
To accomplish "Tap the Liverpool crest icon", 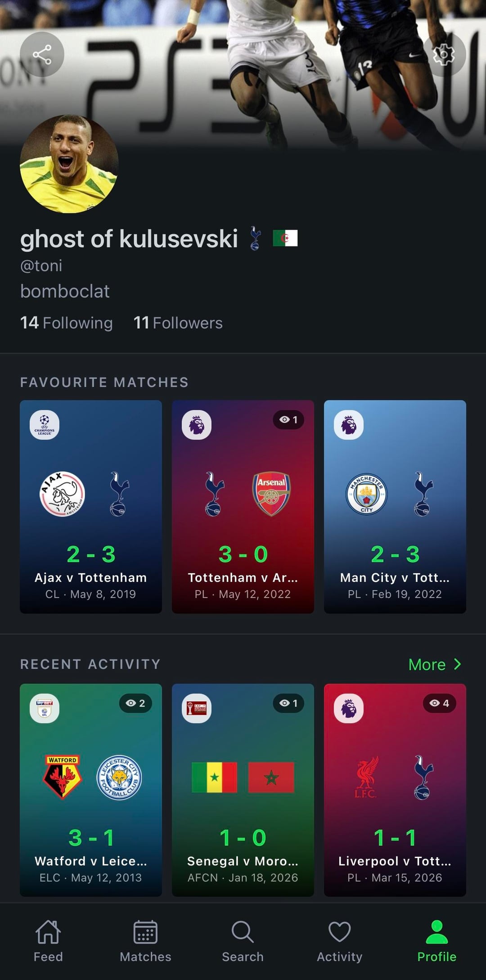I will point(366,777).
